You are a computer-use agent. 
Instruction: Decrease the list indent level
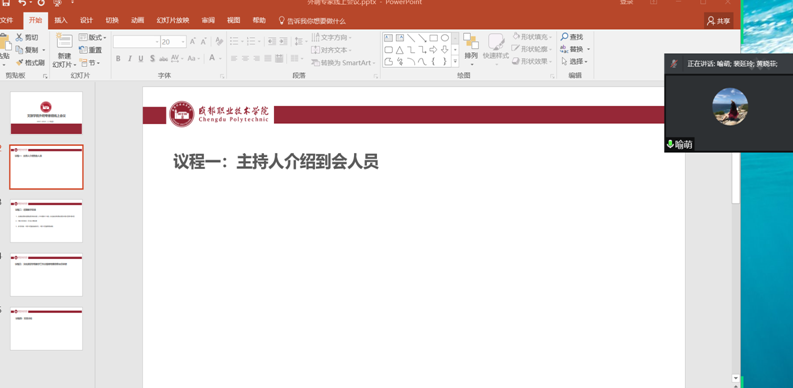(x=272, y=41)
